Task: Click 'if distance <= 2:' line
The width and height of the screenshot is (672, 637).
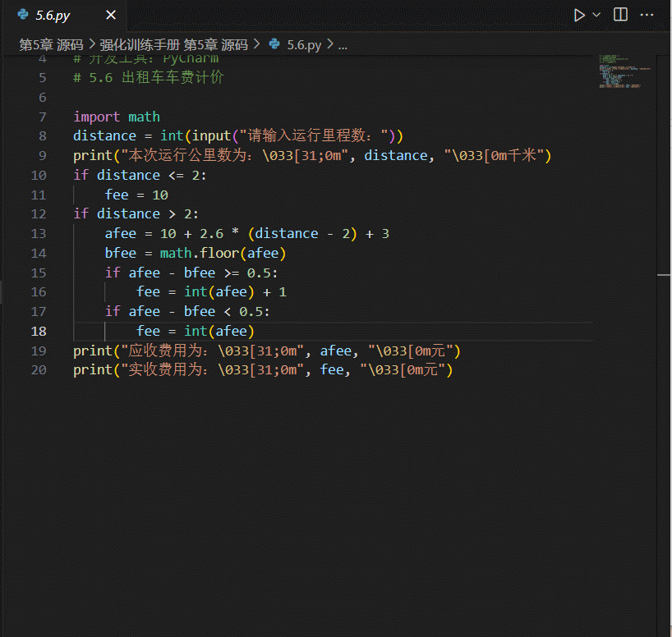Action: pyautogui.click(x=140, y=175)
